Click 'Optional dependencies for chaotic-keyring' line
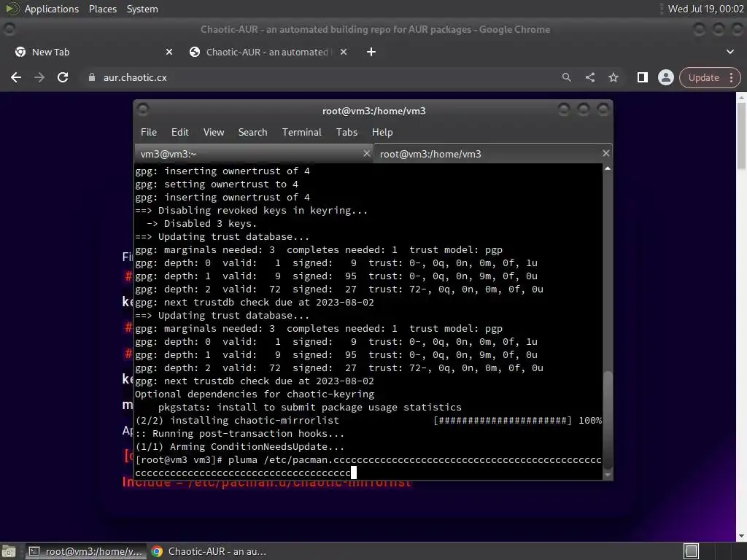The height and width of the screenshot is (560, 747). pyautogui.click(x=255, y=394)
